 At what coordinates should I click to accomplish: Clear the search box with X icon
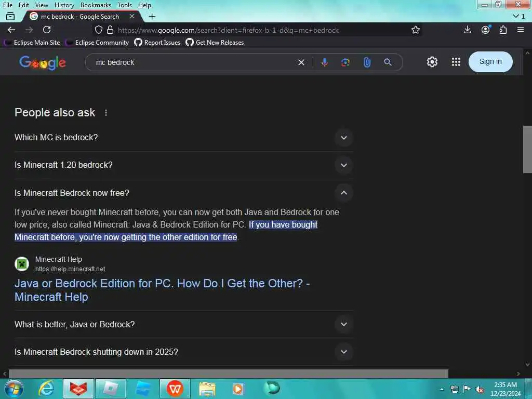301,62
